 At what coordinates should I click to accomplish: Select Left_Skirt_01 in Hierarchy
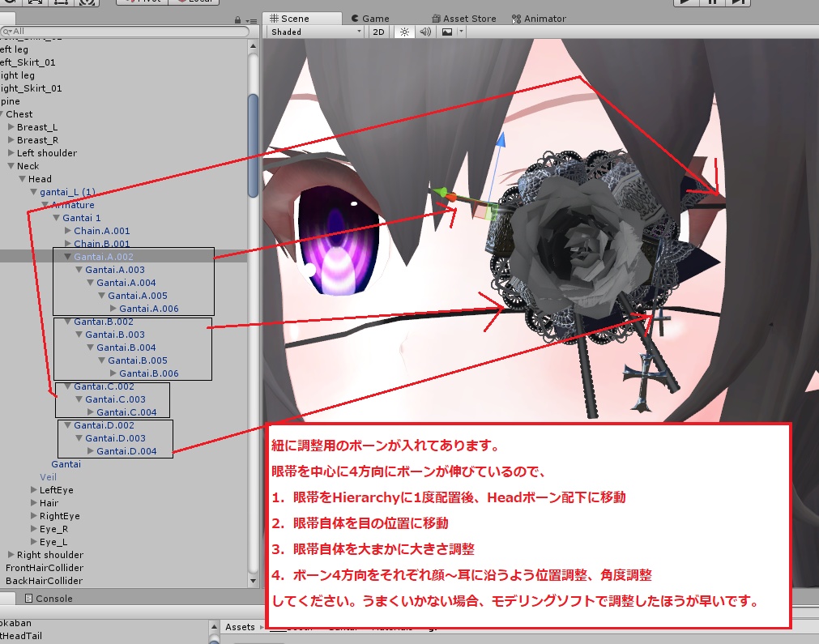(28, 62)
